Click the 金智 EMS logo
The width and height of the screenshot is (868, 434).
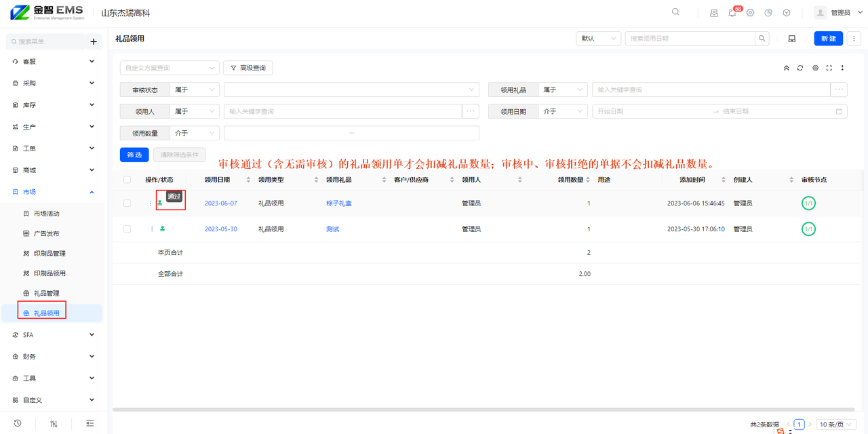[47, 12]
